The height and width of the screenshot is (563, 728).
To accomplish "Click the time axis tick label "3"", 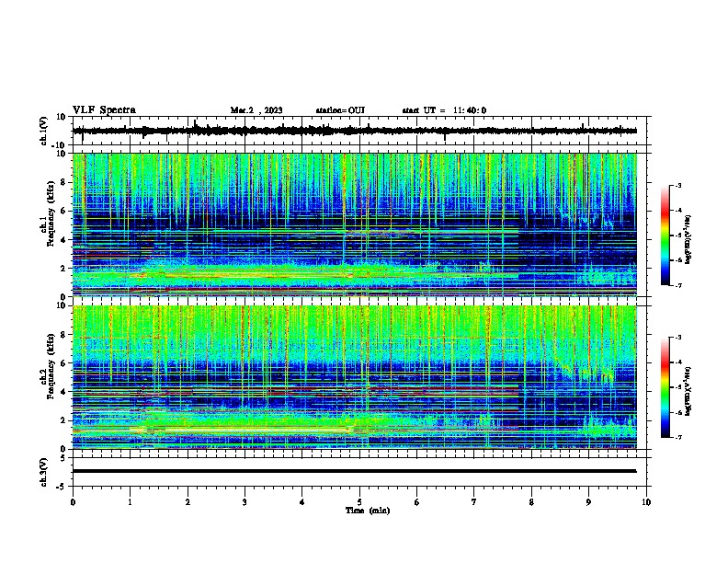I will (x=245, y=501).
